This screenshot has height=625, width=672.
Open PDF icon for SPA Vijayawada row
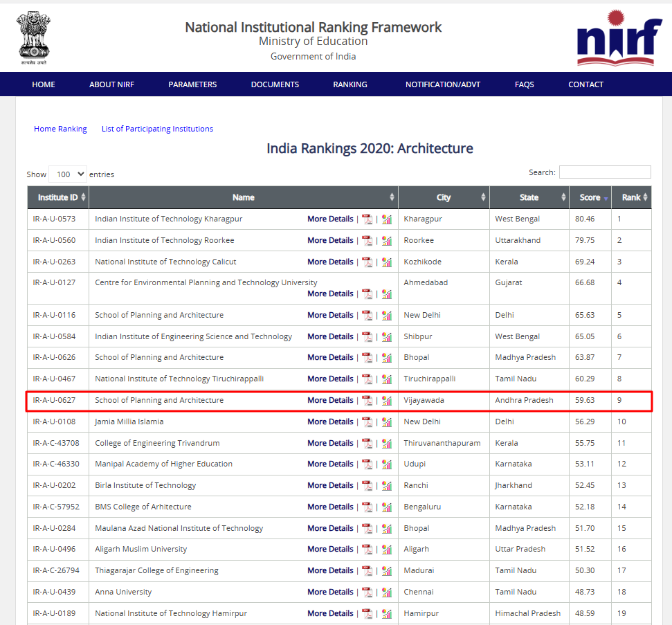pos(367,400)
